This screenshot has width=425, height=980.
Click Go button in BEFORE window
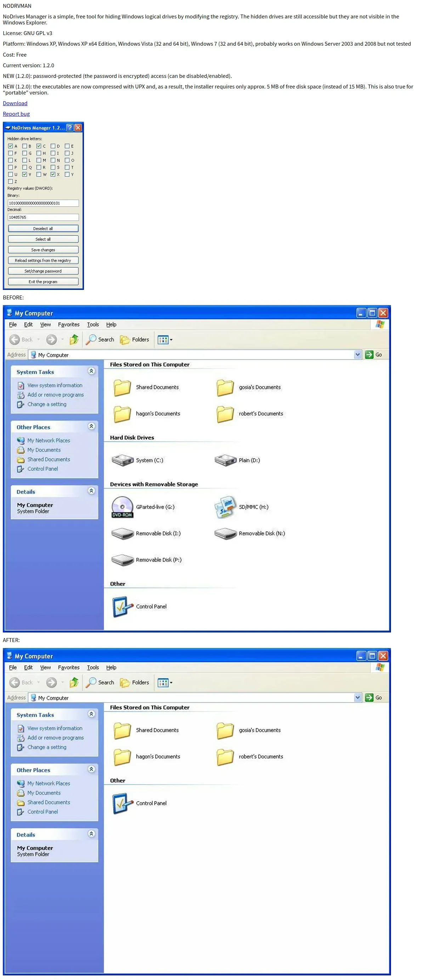[x=374, y=355]
